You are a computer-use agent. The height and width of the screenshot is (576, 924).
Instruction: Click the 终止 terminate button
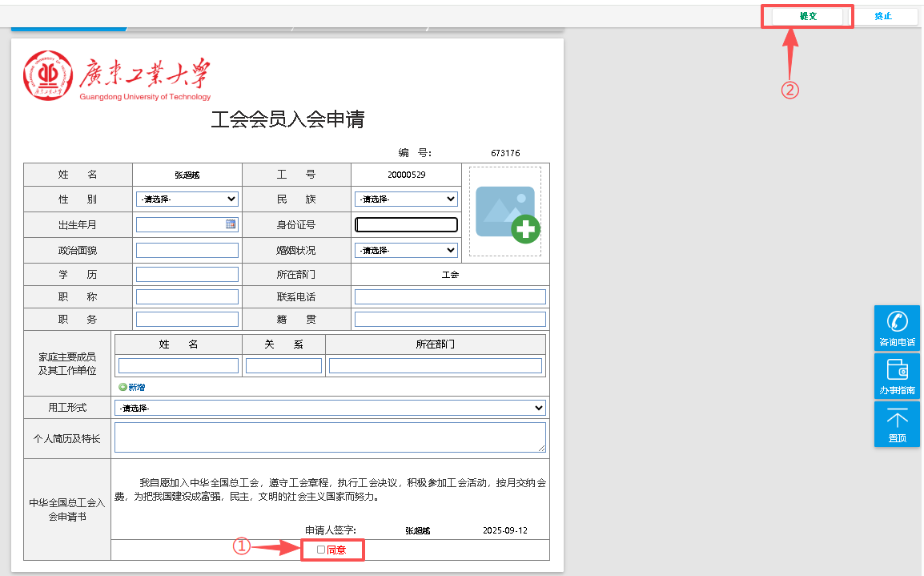point(883,16)
